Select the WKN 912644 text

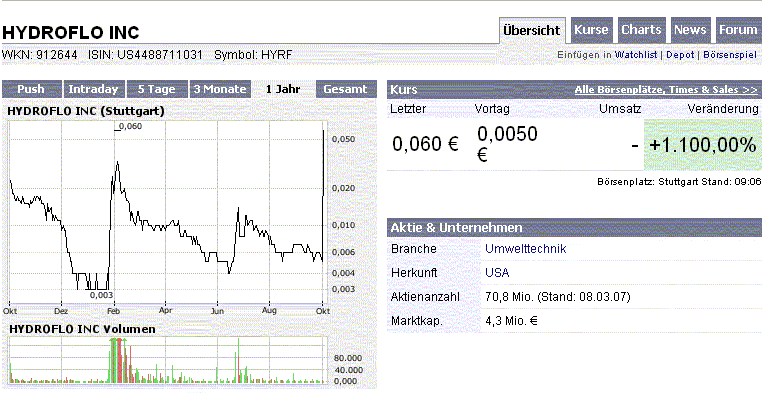tap(40, 55)
